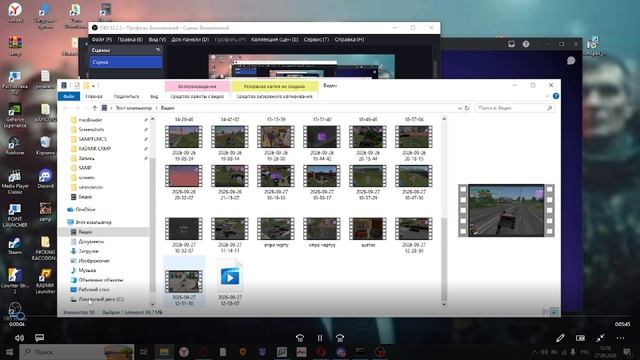The height and width of the screenshot is (360, 640).
Task: Click the Explorer forward arrow
Action: (78, 108)
